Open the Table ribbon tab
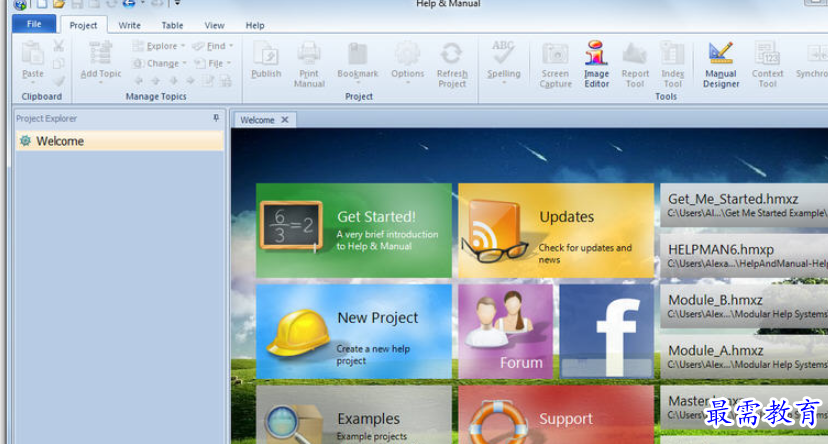Viewport: 828px width, 444px height. (x=172, y=25)
